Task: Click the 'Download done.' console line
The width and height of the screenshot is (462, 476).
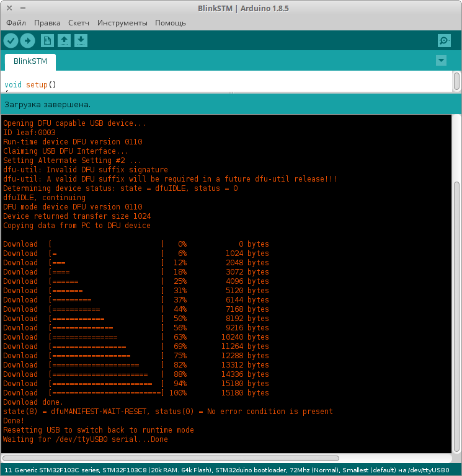Action: (x=33, y=402)
